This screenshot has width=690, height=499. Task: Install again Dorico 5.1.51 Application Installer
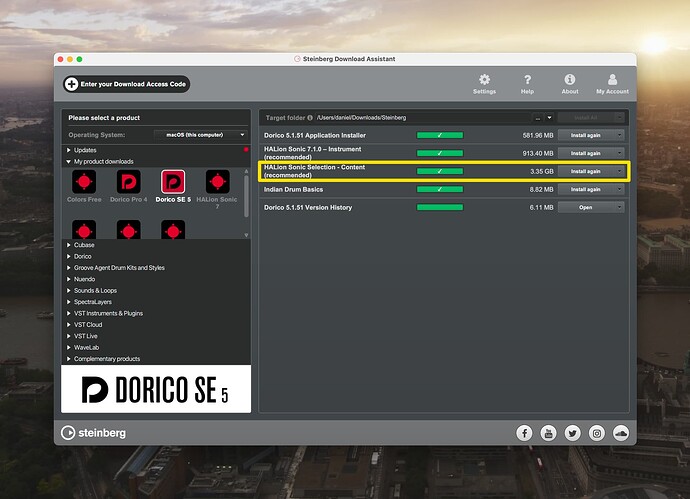click(x=585, y=135)
